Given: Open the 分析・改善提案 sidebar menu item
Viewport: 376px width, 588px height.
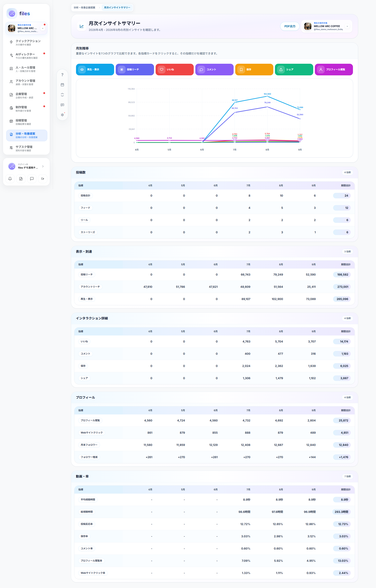Looking at the screenshot, I should coord(27,135).
